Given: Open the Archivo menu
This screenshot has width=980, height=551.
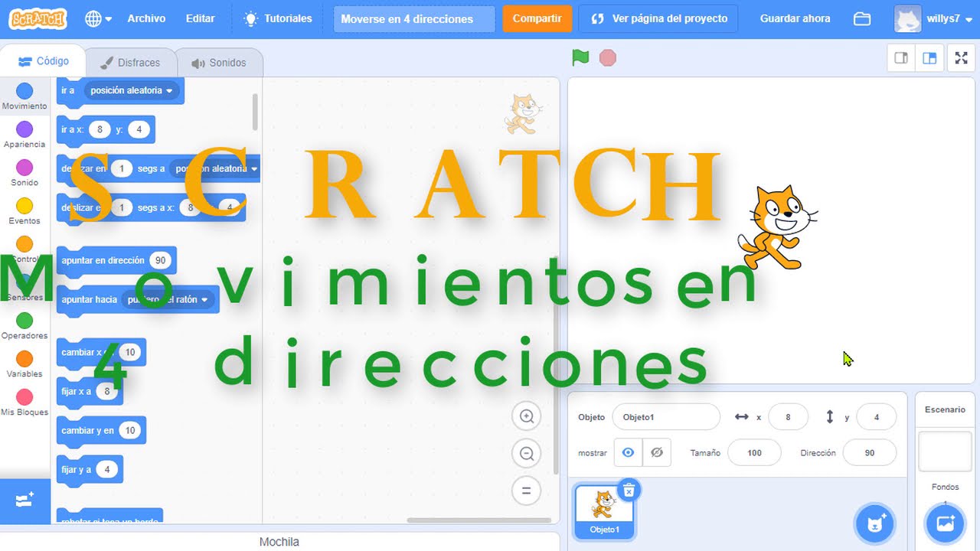Looking at the screenshot, I should click(146, 18).
